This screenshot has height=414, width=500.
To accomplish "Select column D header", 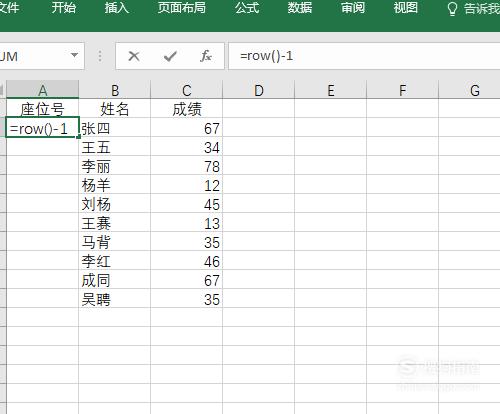I will point(259,90).
